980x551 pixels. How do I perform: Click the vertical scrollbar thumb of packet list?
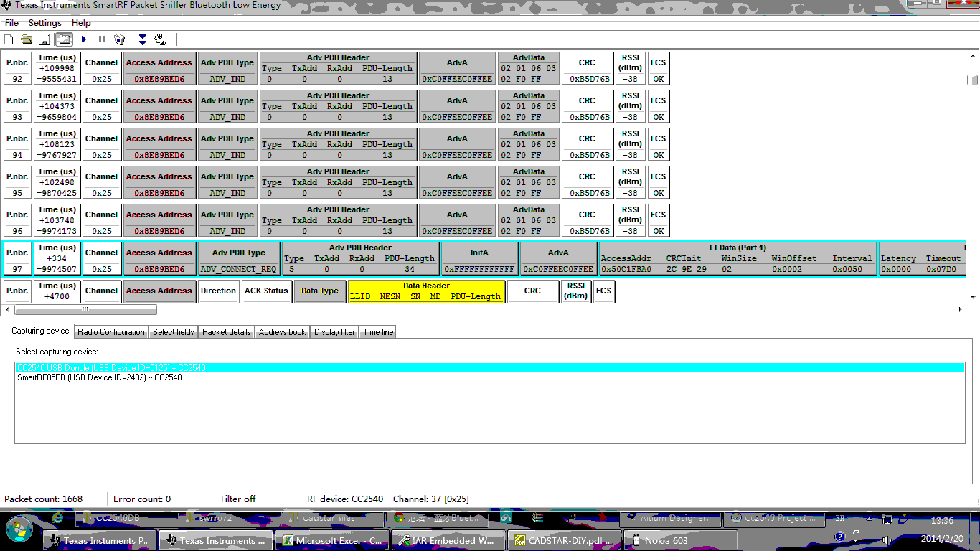(x=972, y=80)
